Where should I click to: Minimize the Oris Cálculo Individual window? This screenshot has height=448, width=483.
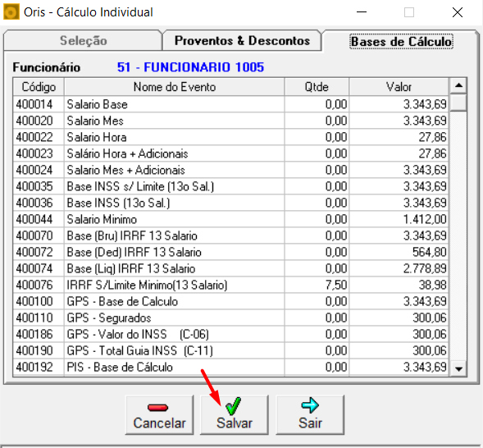(362, 12)
